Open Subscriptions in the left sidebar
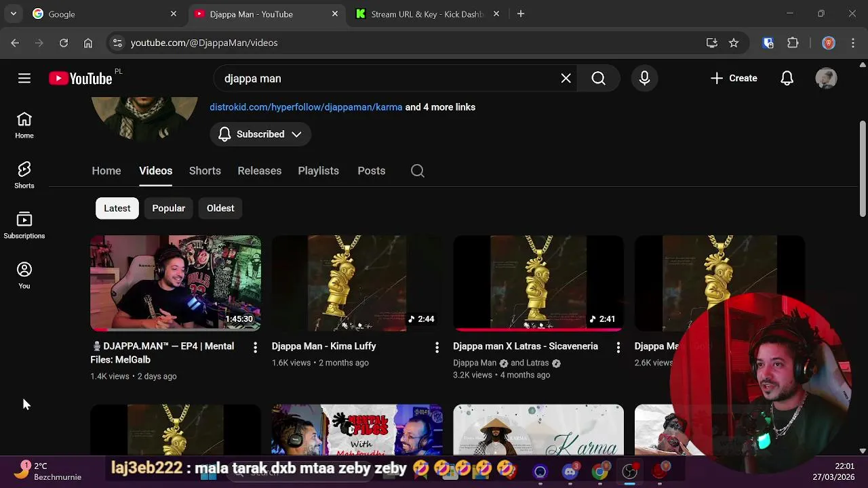This screenshot has width=868, height=488. [x=24, y=226]
